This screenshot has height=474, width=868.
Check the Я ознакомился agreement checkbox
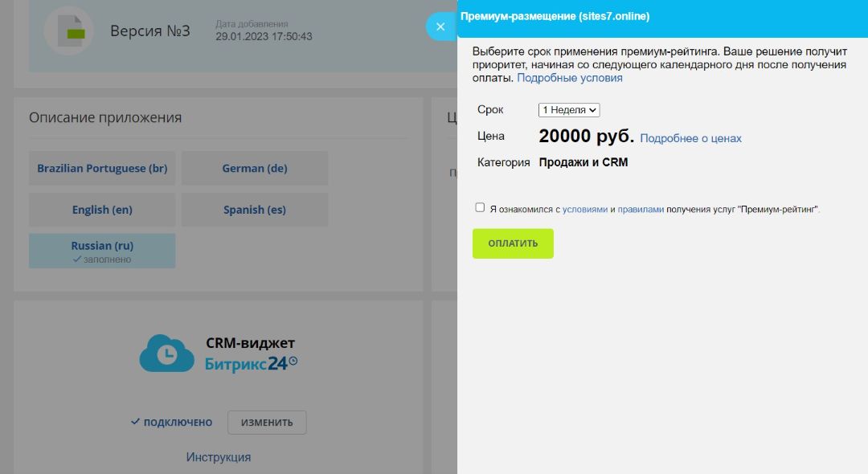[481, 207]
